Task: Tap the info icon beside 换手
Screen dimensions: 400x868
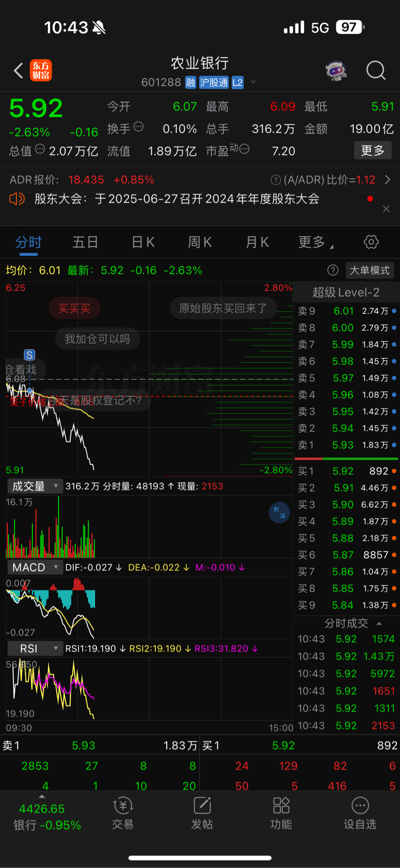Action: click(x=139, y=127)
